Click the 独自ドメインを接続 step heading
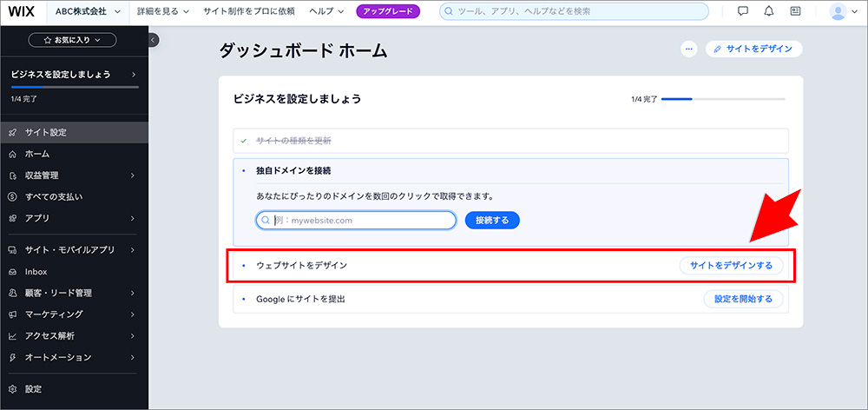The width and height of the screenshot is (868, 410). [x=294, y=170]
